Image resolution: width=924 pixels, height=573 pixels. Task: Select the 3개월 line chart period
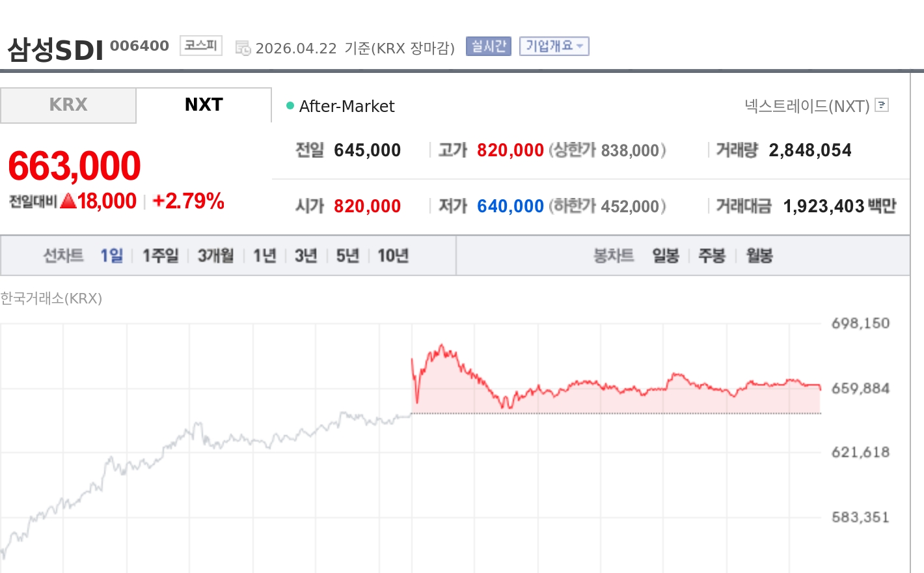click(x=215, y=255)
